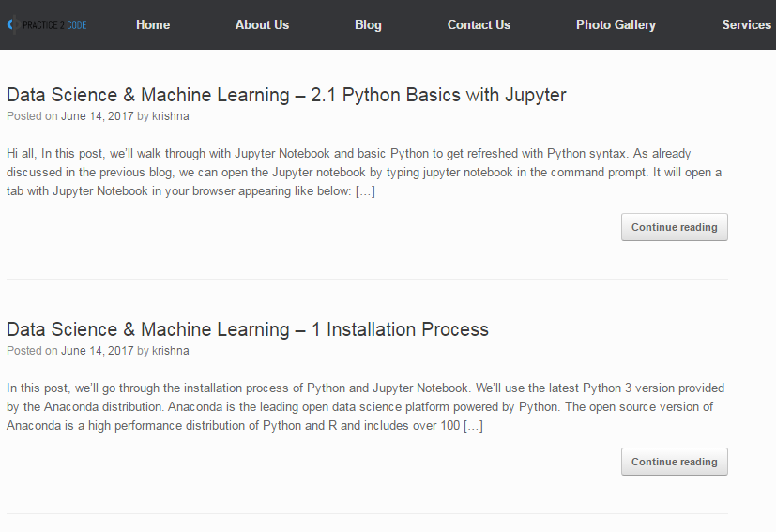Select the Services menu item
776x532 pixels.
point(746,24)
